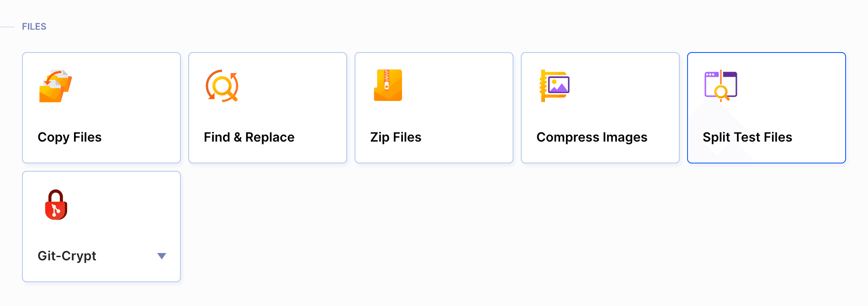
Task: Open the Copy Files tool
Action: pos(101,108)
